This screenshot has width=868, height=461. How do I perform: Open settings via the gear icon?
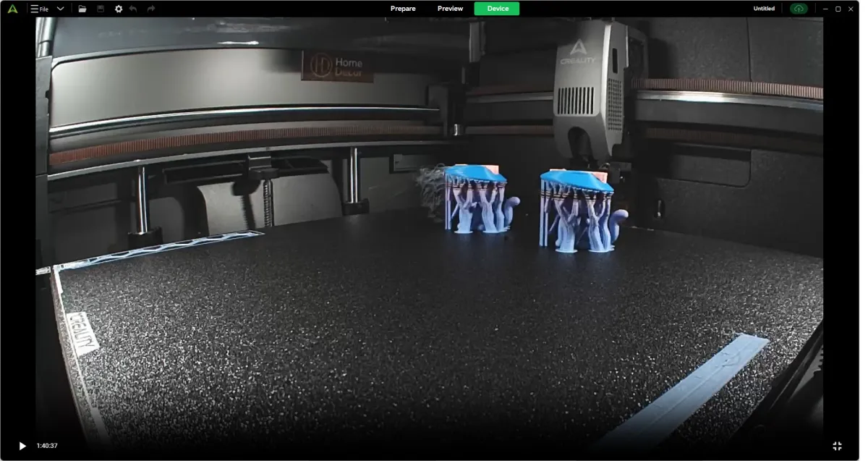tap(119, 9)
